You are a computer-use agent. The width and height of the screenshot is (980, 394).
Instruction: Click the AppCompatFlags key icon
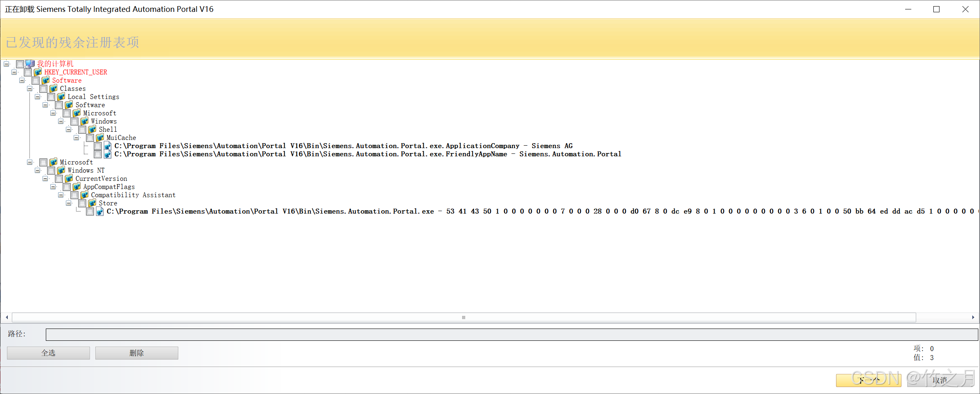click(x=76, y=187)
